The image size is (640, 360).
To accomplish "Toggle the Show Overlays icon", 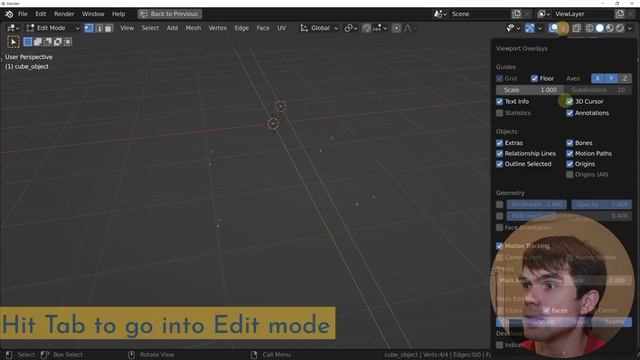I will 553,28.
